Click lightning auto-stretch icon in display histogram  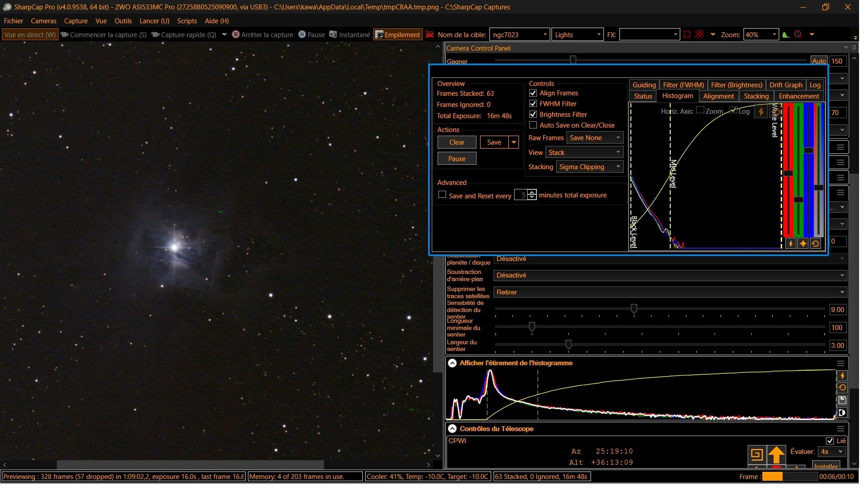click(x=842, y=376)
